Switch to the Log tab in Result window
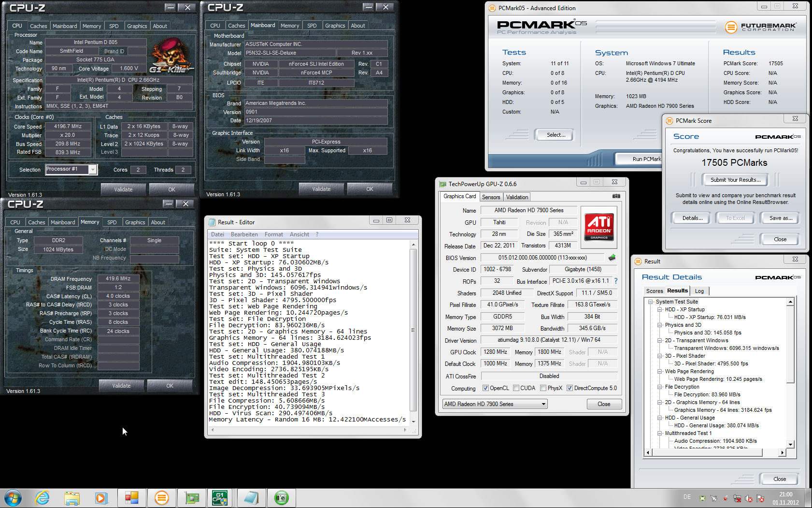The width and height of the screenshot is (812, 508). 699,291
